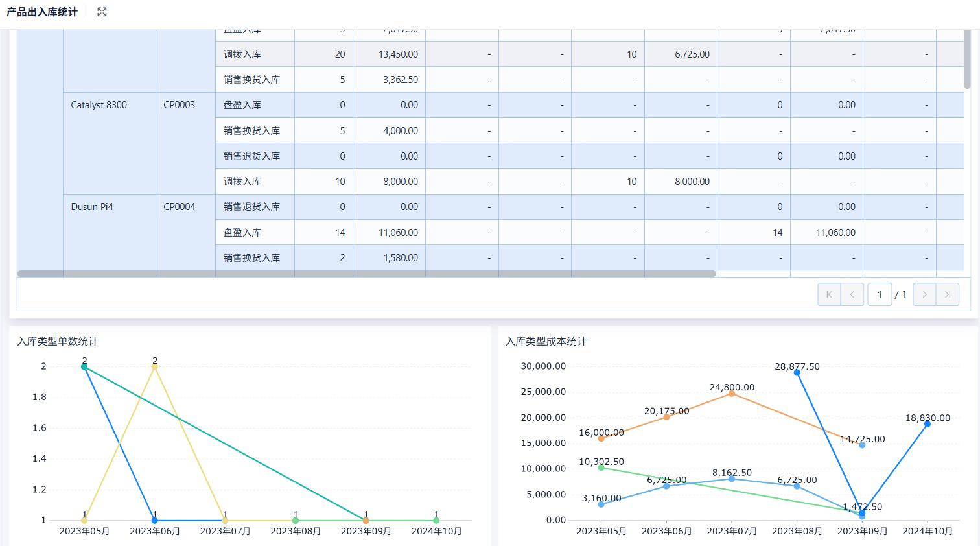Jump to last page of table
Image resolution: width=980 pixels, height=546 pixels.
click(x=948, y=294)
